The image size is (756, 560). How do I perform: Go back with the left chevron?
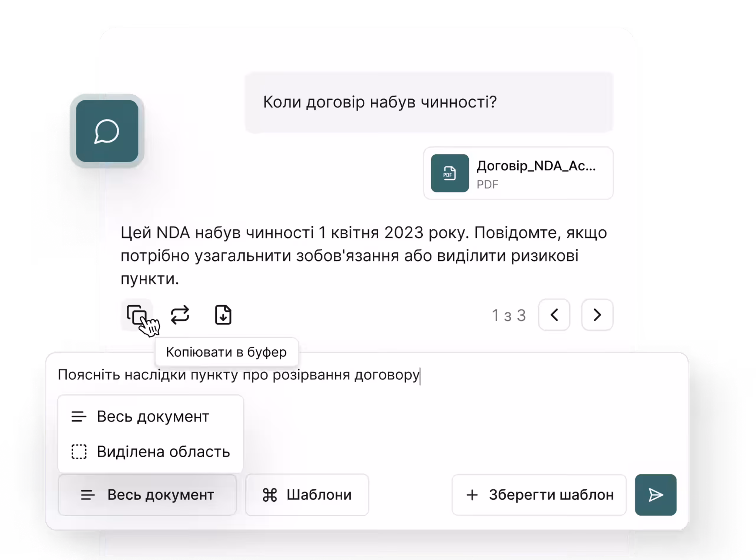click(554, 315)
